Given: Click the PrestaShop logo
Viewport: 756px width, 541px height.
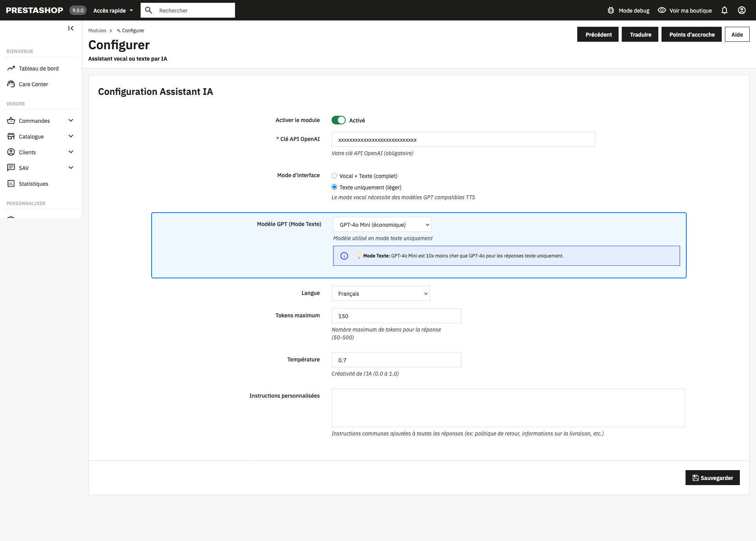Looking at the screenshot, I should pyautogui.click(x=35, y=10).
